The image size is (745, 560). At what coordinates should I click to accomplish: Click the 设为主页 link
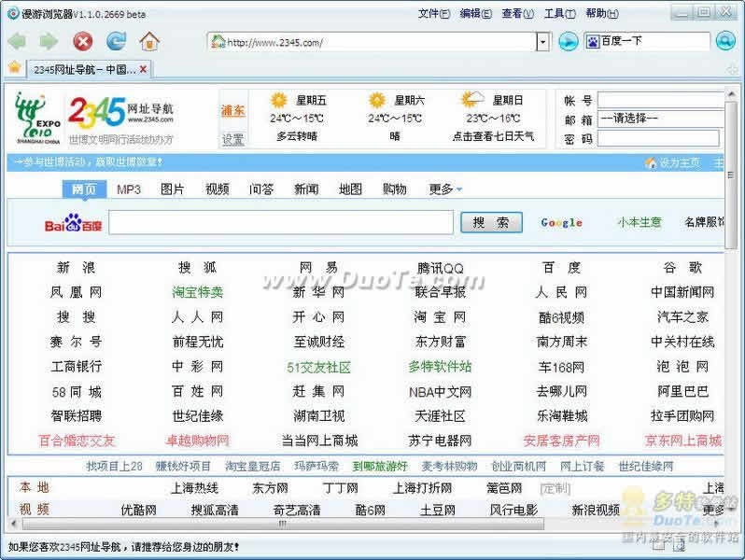tap(680, 163)
